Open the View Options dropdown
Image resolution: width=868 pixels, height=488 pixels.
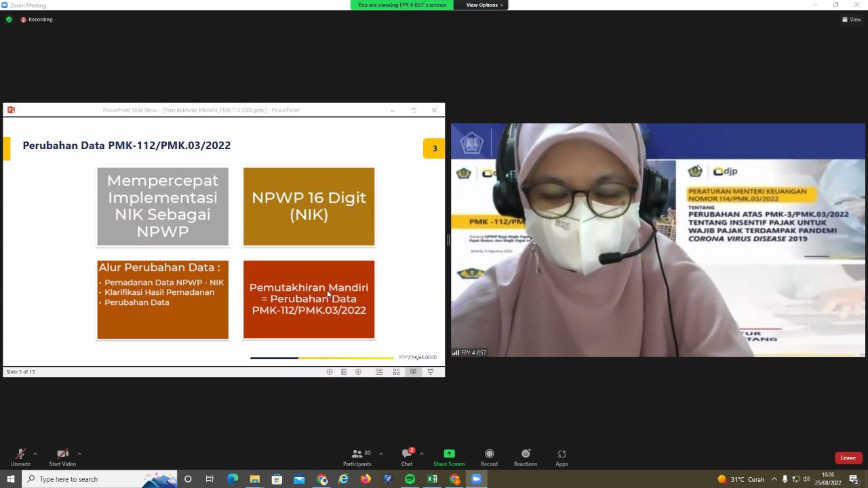pos(484,5)
